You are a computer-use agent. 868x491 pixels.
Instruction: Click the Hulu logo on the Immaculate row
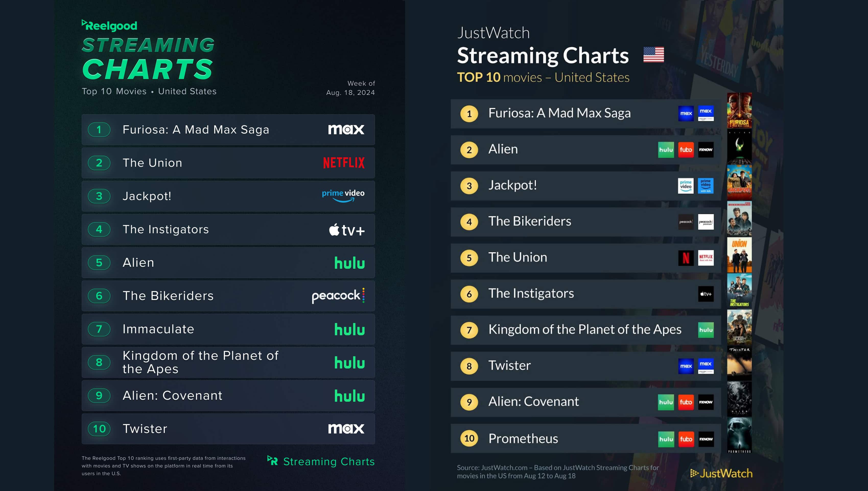pos(349,329)
